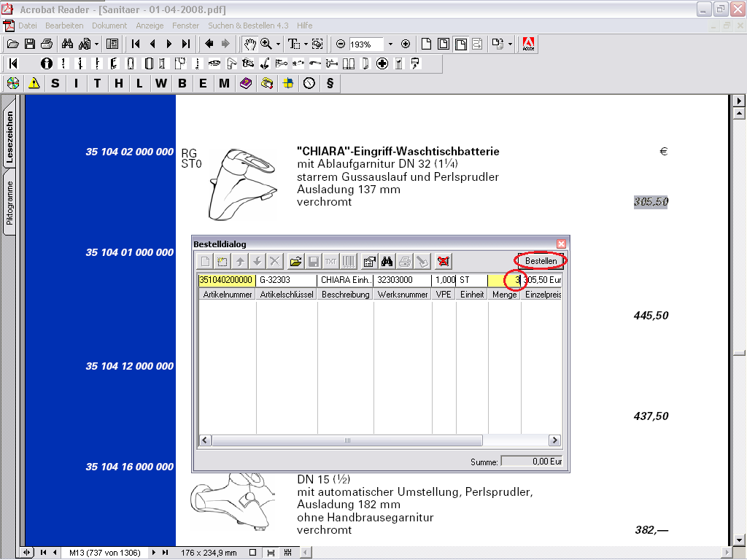The height and width of the screenshot is (560, 747).
Task: Click the Menge quantity input field
Action: [504, 280]
